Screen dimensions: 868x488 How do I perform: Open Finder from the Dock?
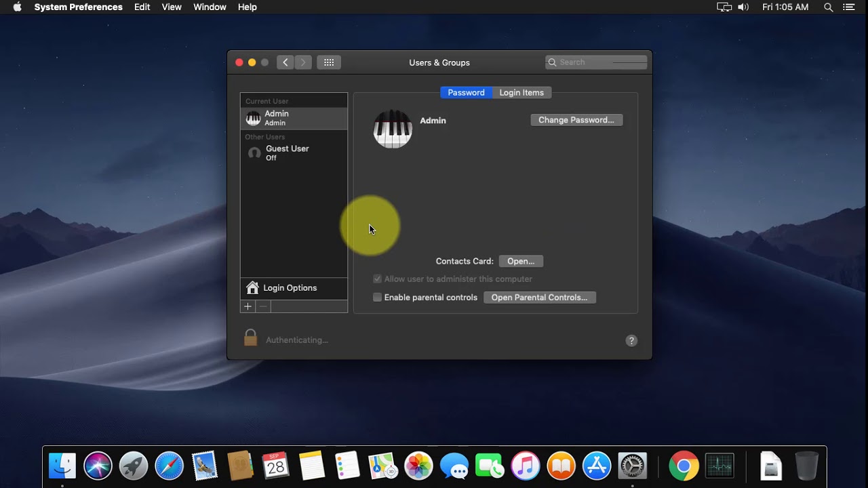point(62,466)
